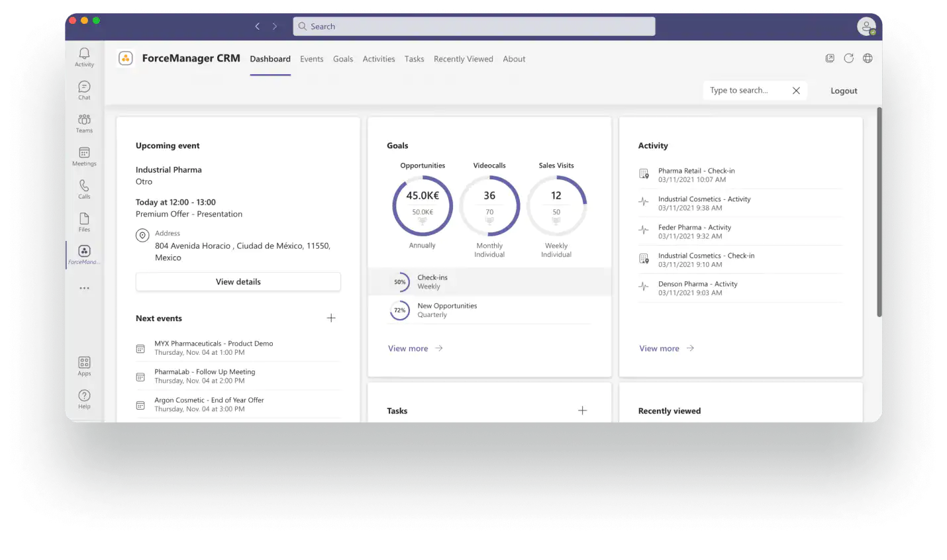Select the Check-ins Weekly goal row

point(489,282)
